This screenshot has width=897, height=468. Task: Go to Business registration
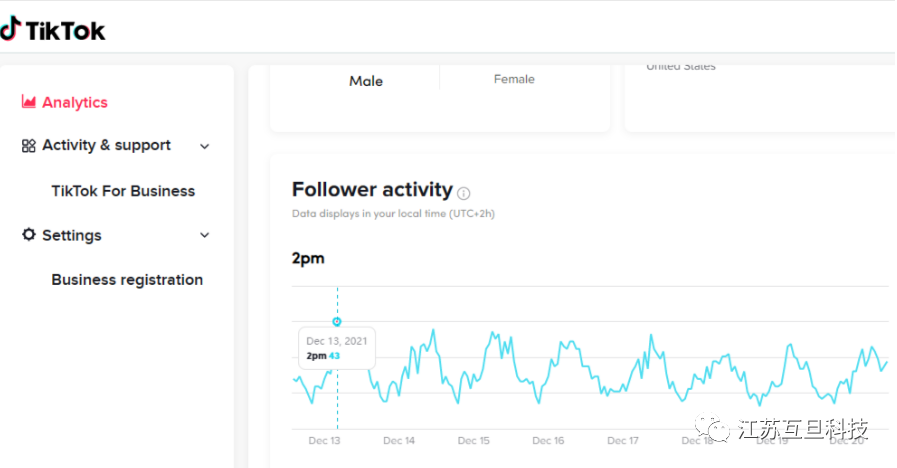coord(127,280)
